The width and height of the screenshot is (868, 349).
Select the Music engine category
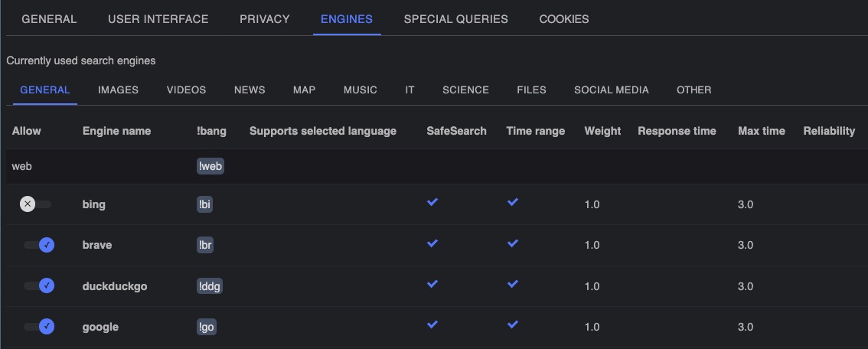[360, 90]
